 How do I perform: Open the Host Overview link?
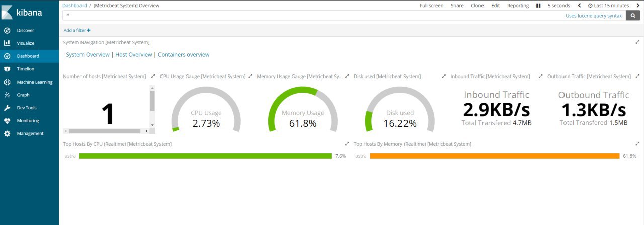pyautogui.click(x=133, y=55)
